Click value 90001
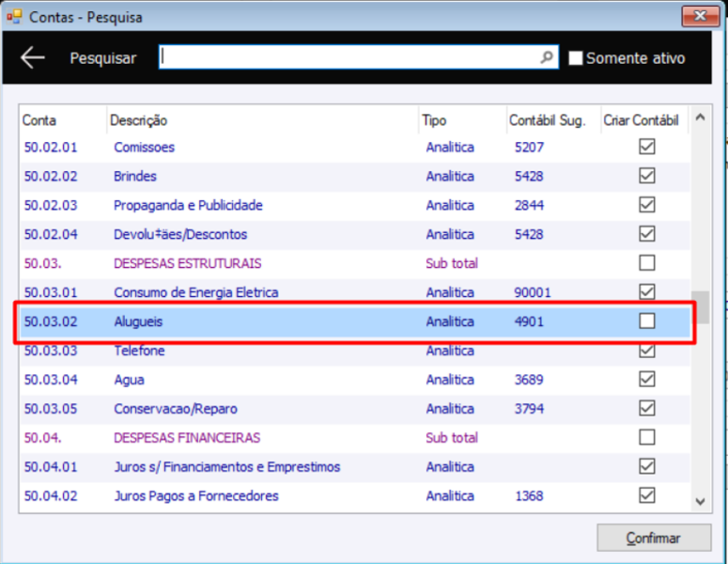The height and width of the screenshot is (564, 728). pyautogui.click(x=532, y=292)
